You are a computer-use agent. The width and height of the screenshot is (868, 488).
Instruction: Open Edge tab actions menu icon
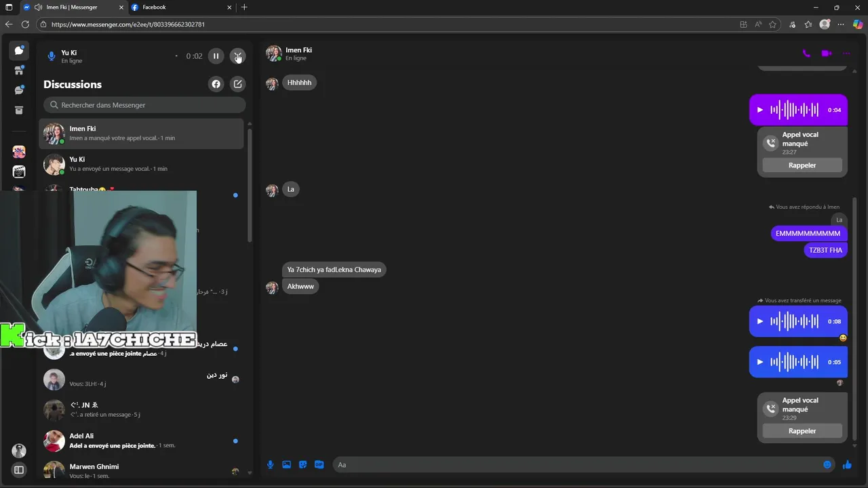(9, 7)
